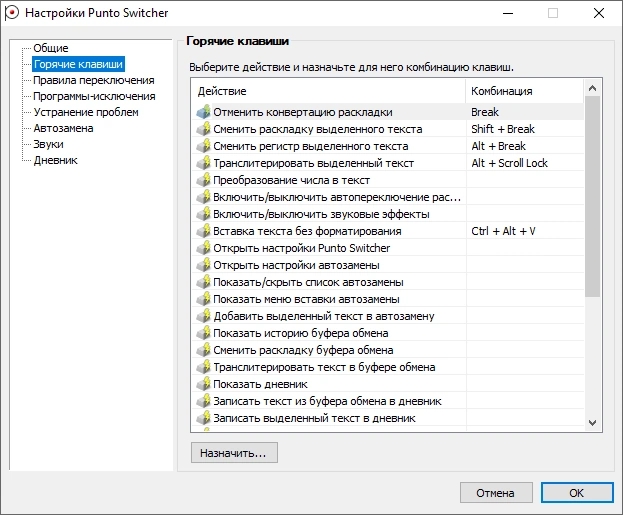Open "Устранение проблем" section
This screenshot has width=623, height=515.
tap(86, 112)
